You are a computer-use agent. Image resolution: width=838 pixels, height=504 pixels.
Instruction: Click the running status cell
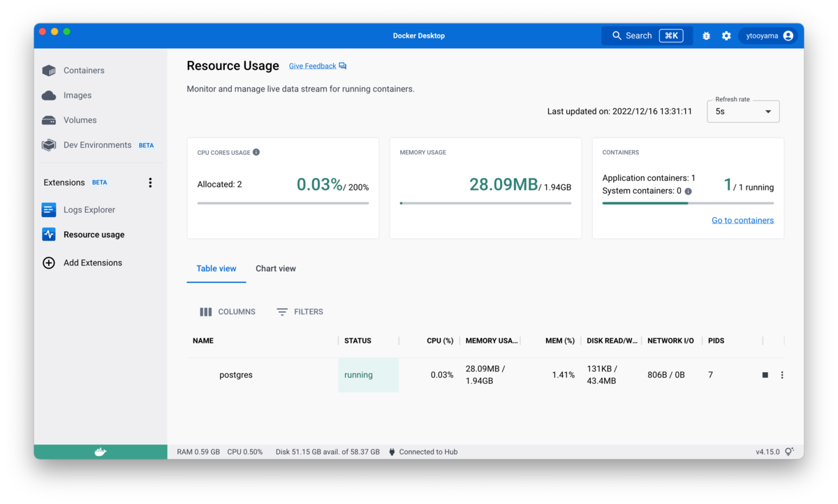369,375
